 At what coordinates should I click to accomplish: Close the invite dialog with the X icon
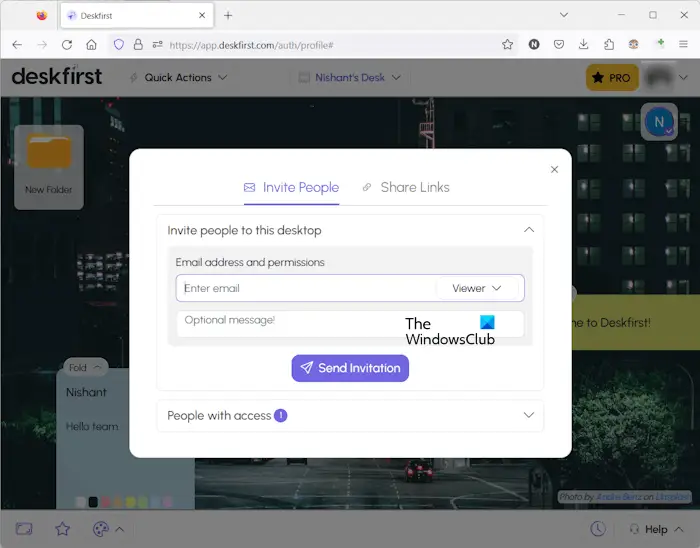click(554, 170)
